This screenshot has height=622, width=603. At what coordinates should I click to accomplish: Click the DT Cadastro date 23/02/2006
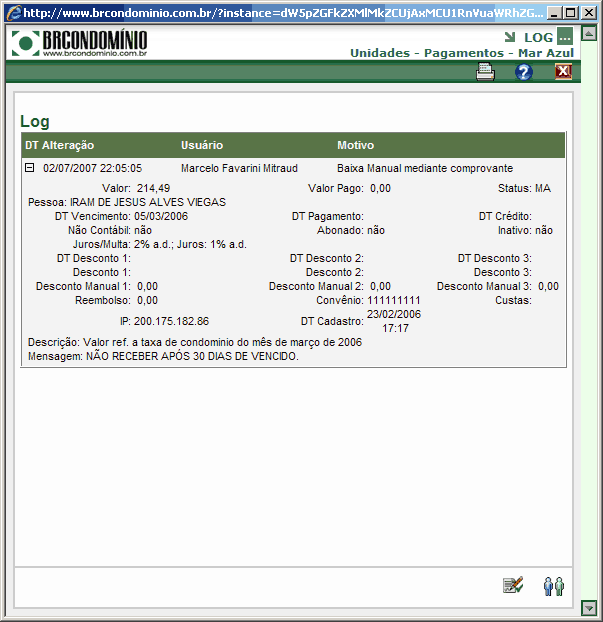(x=394, y=314)
